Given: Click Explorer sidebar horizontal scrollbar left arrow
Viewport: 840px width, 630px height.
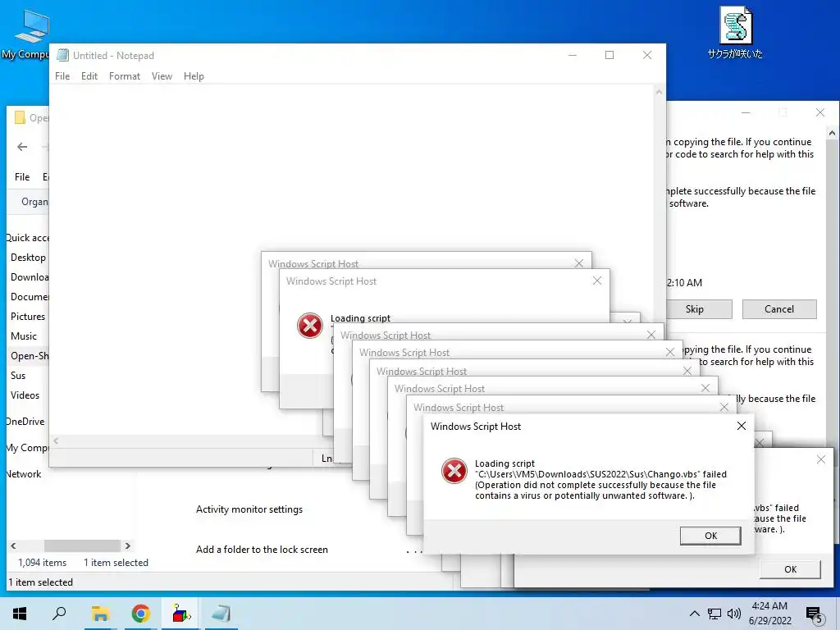Looking at the screenshot, I should tap(13, 546).
